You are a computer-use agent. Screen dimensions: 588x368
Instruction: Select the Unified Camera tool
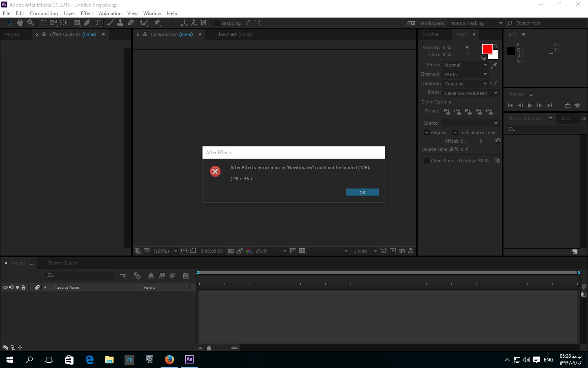53,23
